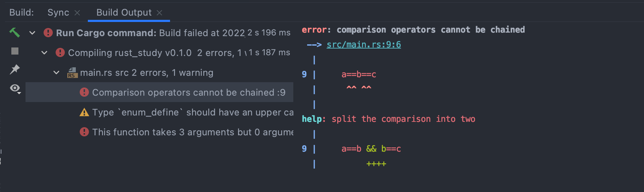This screenshot has width=644, height=192.
Task: Collapse the Run Cargo command node
Action: [32, 33]
